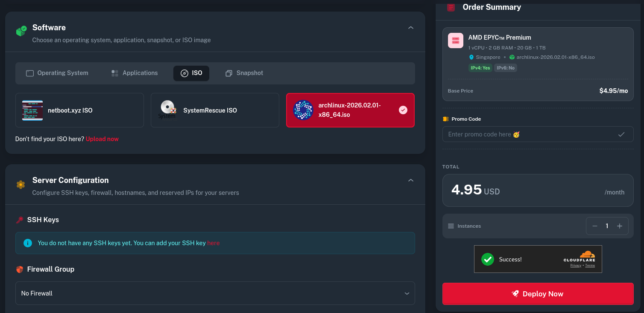The image size is (644, 313).
Task: Click the green Software cube icon
Action: click(21, 31)
